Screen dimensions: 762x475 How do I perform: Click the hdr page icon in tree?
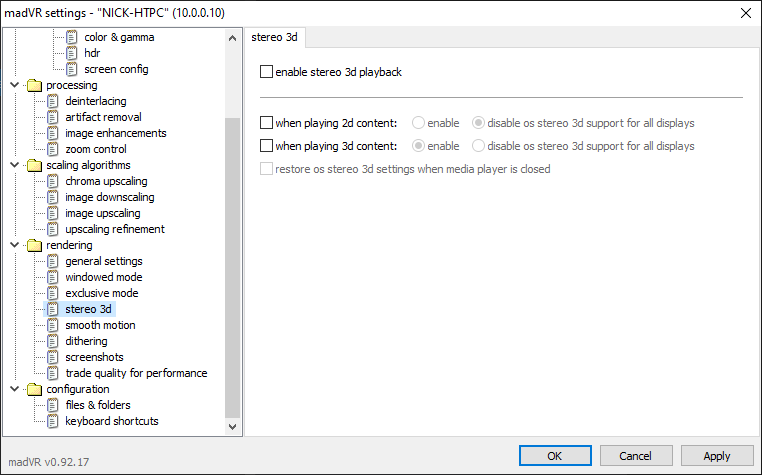72,53
